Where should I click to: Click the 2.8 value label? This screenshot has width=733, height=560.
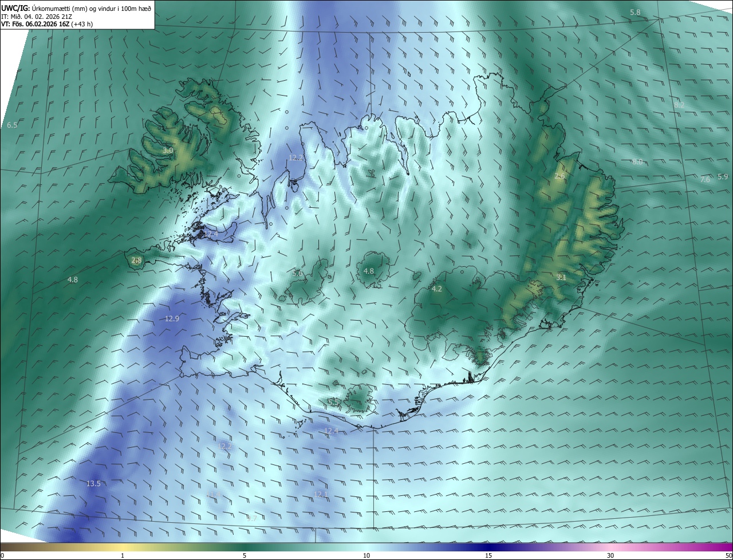click(136, 261)
